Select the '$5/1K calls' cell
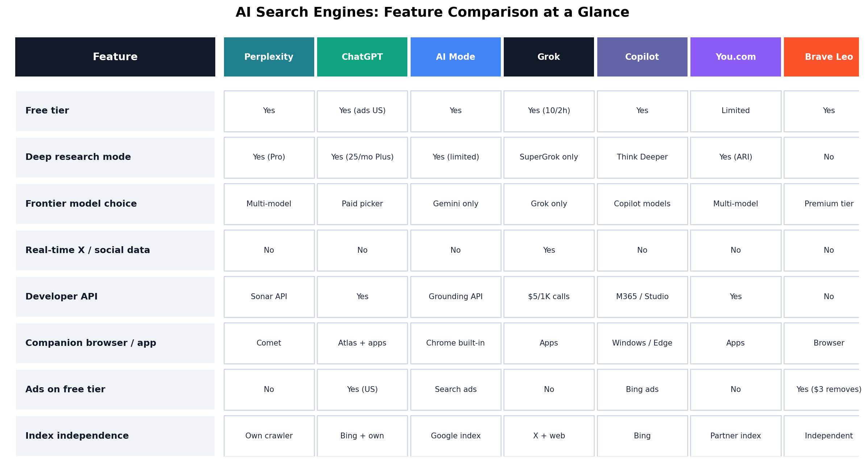868x463 pixels. pyautogui.click(x=549, y=297)
